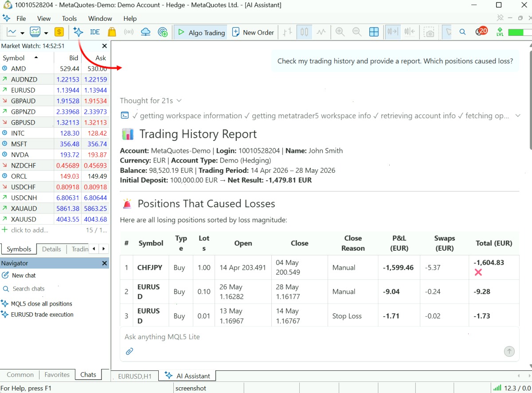
Task: Toggle candlestick chart mode button
Action: [x=304, y=32]
